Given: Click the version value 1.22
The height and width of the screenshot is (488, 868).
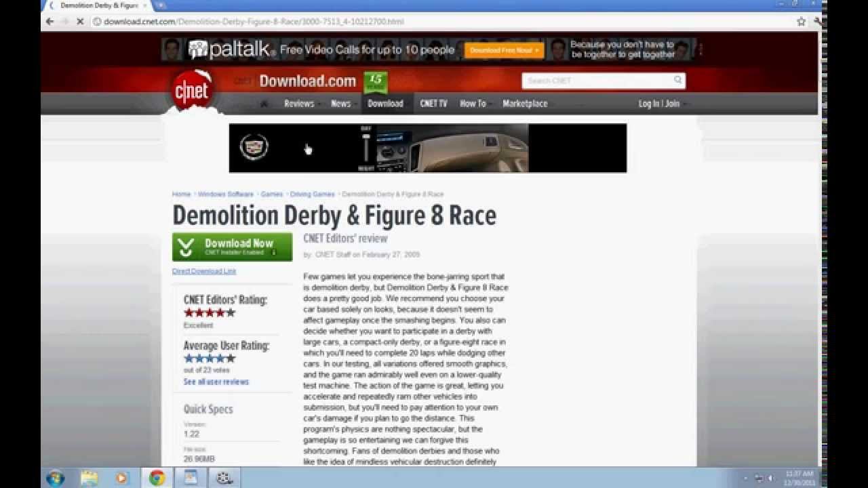Looking at the screenshot, I should click(x=191, y=434).
